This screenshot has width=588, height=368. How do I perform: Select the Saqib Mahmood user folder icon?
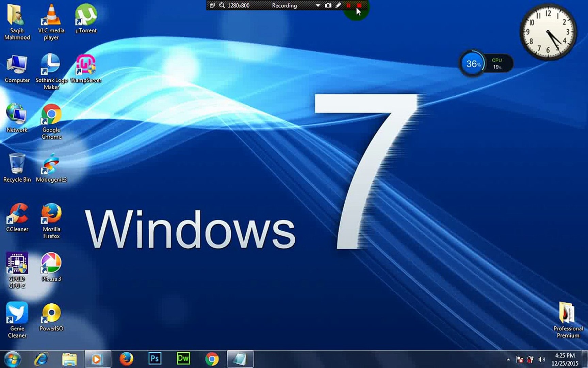coord(17,22)
